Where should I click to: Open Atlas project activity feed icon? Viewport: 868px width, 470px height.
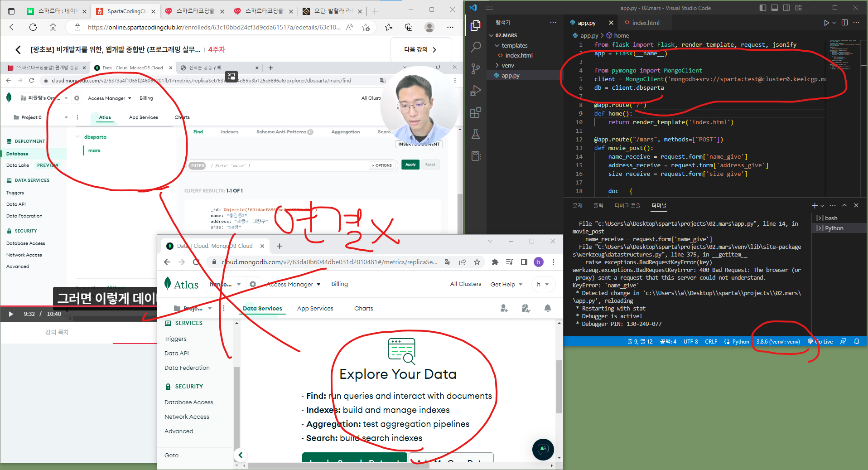click(526, 308)
